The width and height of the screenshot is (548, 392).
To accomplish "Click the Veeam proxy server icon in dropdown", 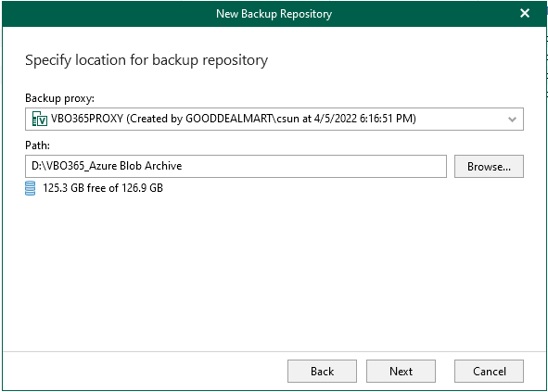I will coord(40,119).
